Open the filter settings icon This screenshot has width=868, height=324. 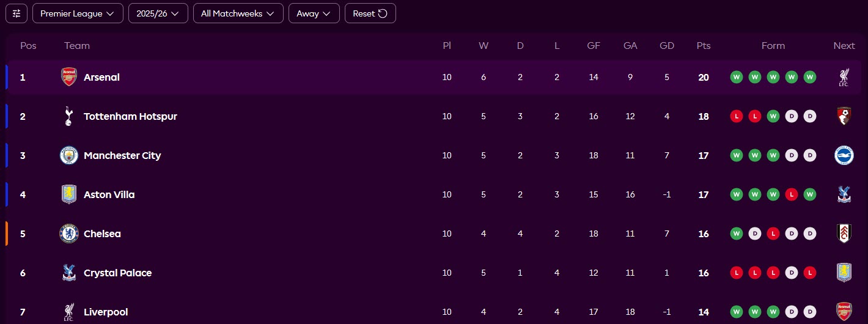(17, 13)
